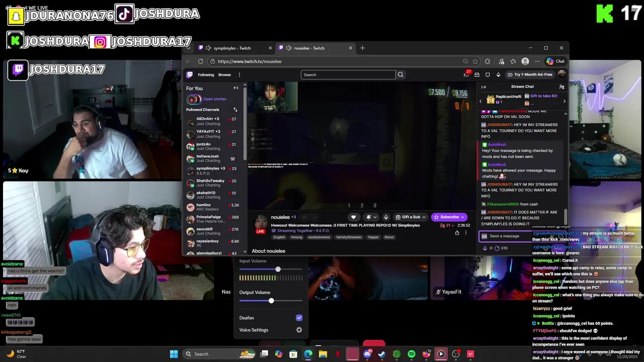Open Microsoft Store from the taskbar

[x=293, y=354]
